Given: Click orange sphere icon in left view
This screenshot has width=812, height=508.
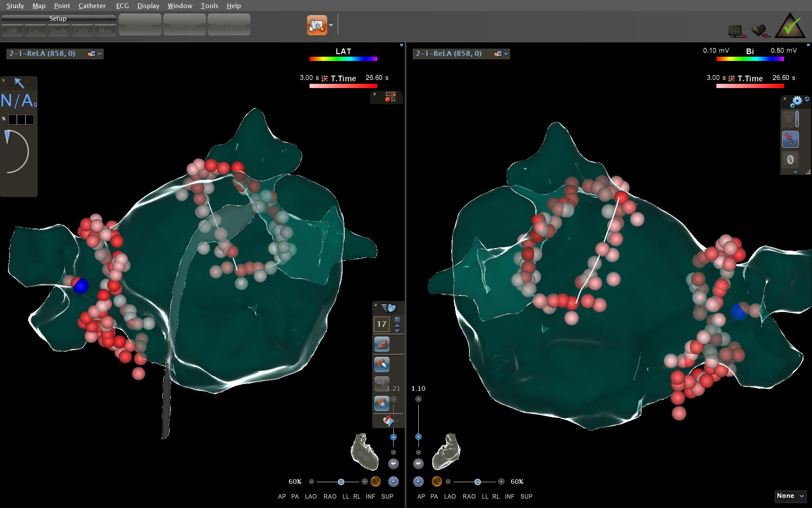Looking at the screenshot, I should click(375, 481).
